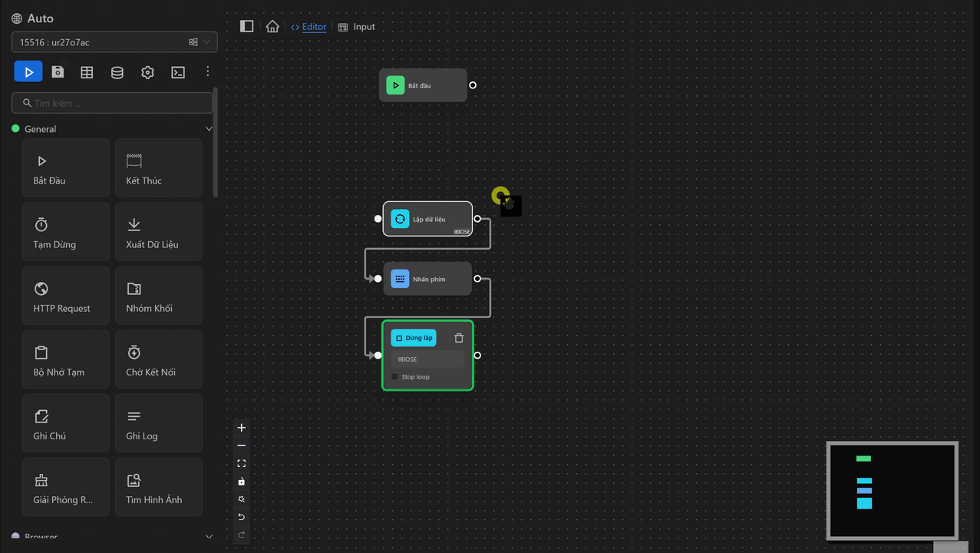This screenshot has height=553, width=980.
Task: Open the database storage icon
Action: 117,72
